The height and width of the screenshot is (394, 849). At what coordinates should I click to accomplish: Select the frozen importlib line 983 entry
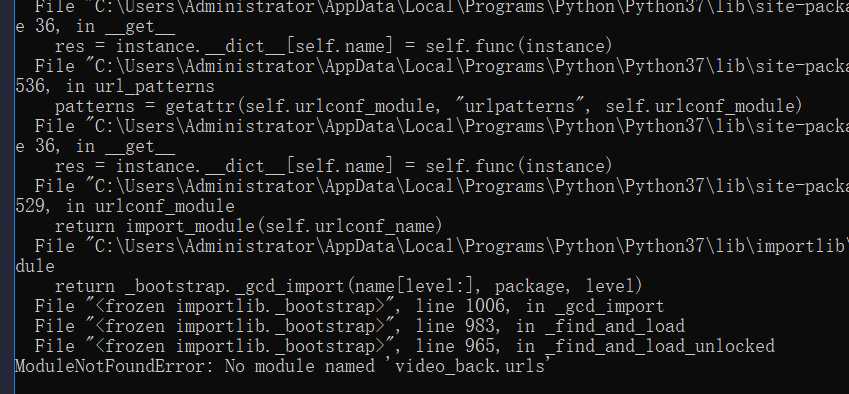[360, 326]
